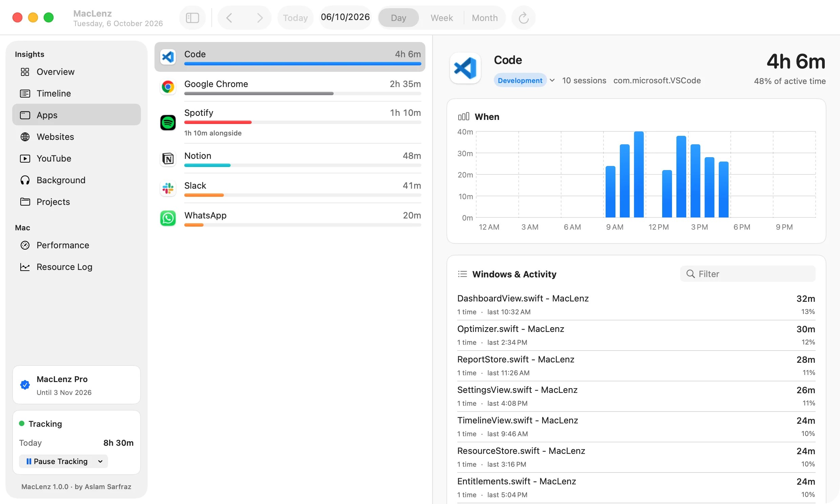The image size is (840, 504).
Task: Switch to Day view
Action: click(x=398, y=18)
